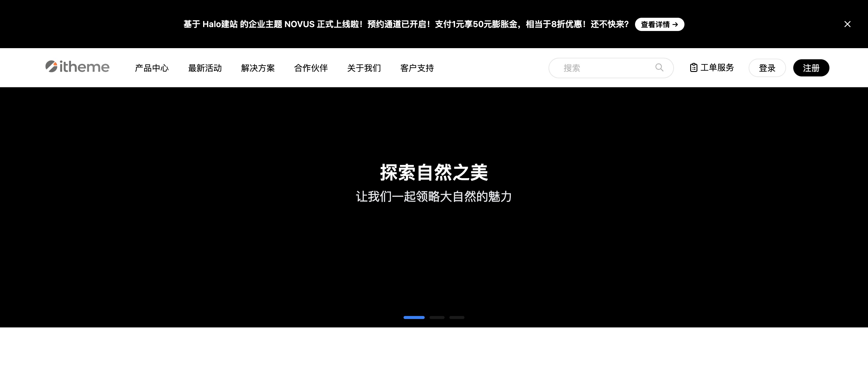Viewport: 868px width, 384px height.
Task: Open the 最新活动 menu item
Action: pyautogui.click(x=205, y=68)
